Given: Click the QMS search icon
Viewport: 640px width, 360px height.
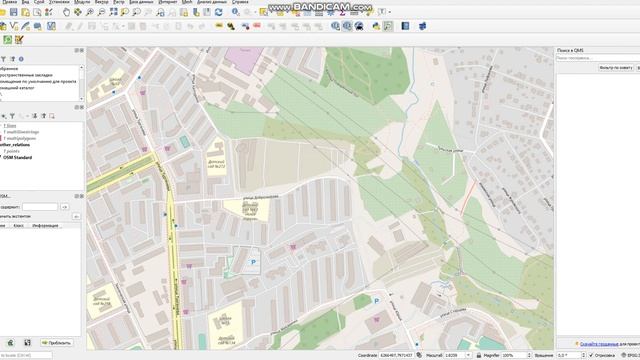Looking at the screenshot, I should (x=347, y=26).
